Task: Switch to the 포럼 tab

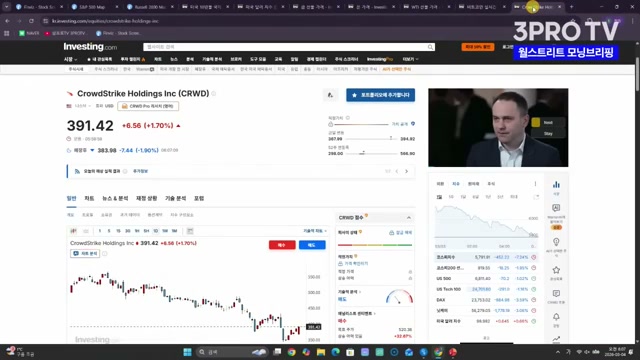Action: coord(199,198)
